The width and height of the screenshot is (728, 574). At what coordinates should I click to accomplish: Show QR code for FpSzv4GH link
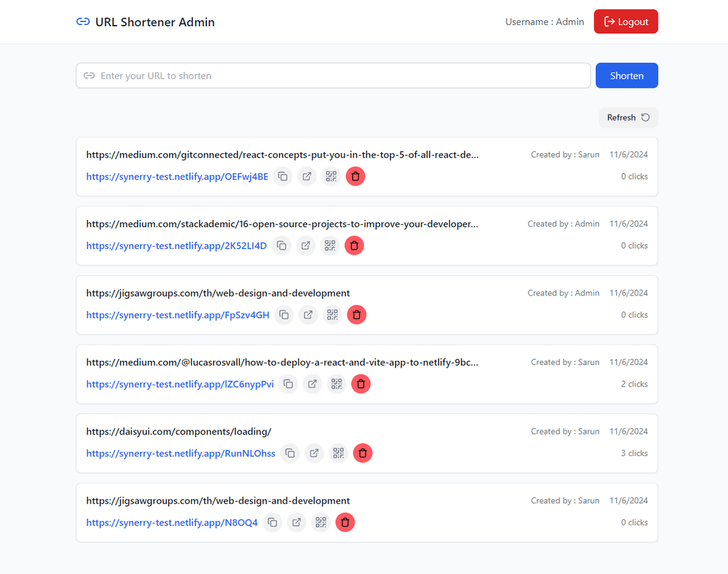pos(332,315)
